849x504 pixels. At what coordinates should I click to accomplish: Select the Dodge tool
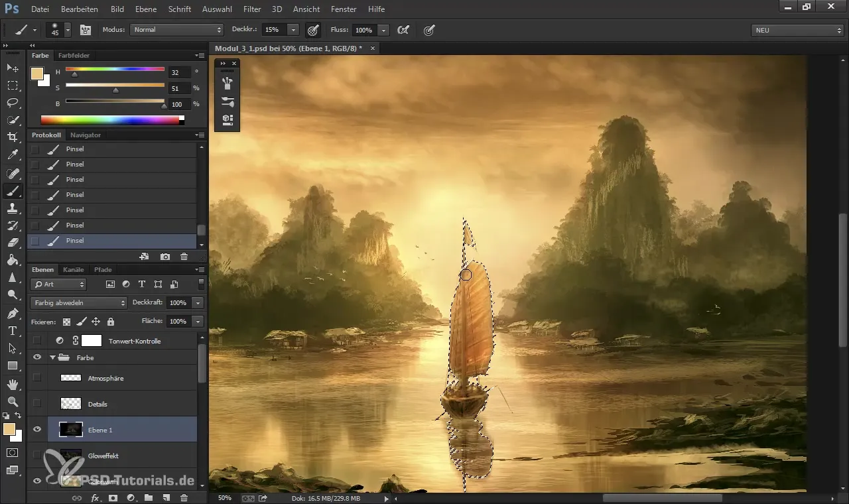(13, 294)
